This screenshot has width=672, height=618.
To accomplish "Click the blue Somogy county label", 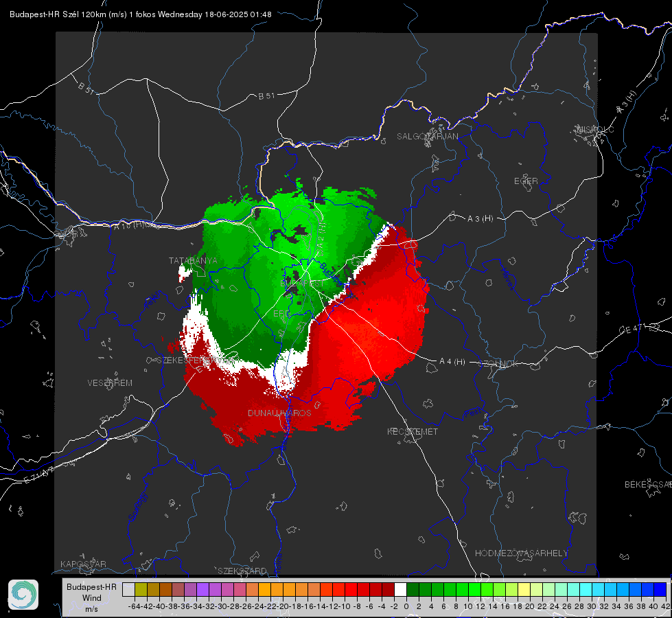I will coord(137,507).
